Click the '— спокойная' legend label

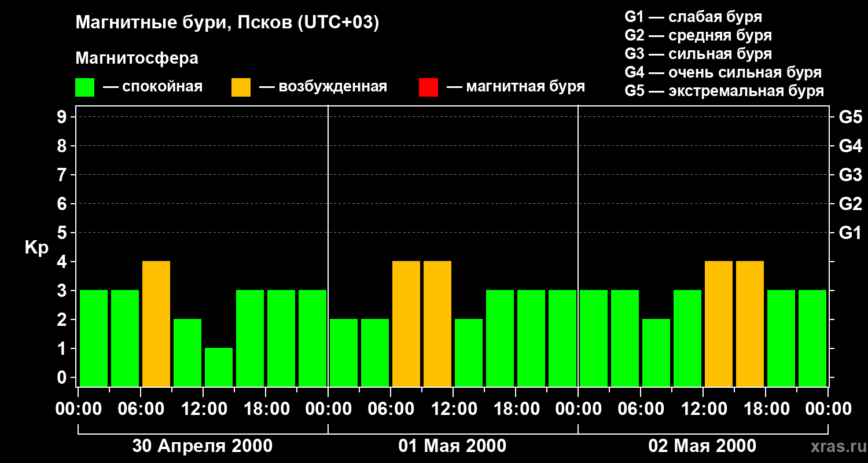[x=153, y=87]
